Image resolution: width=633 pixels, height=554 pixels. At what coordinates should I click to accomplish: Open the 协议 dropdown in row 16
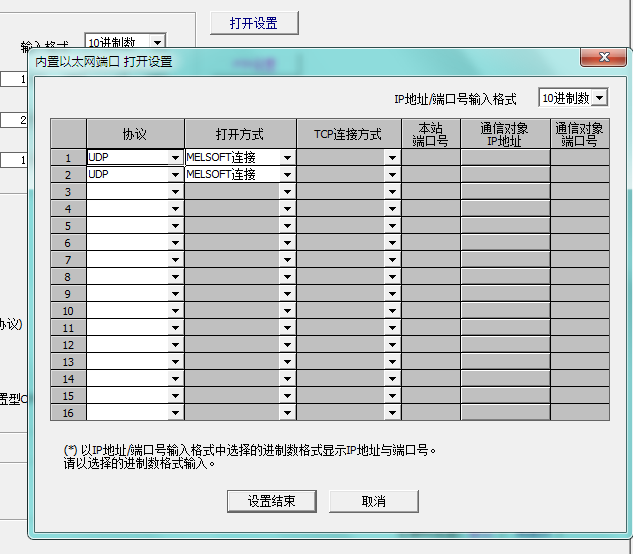[175, 413]
